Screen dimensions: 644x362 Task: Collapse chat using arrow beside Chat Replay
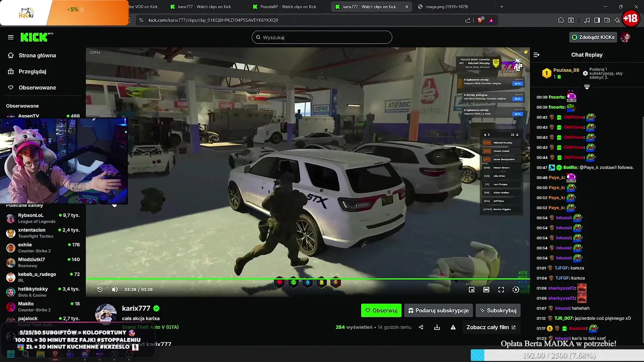coord(536,55)
